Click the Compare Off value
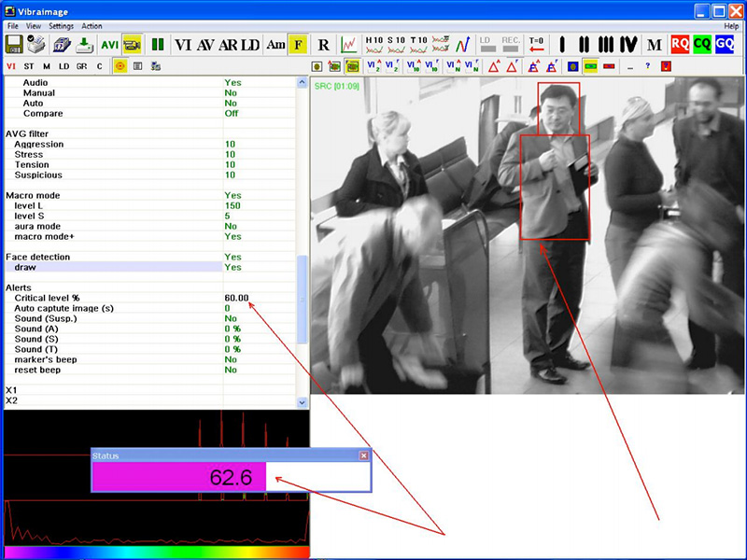 (232, 113)
